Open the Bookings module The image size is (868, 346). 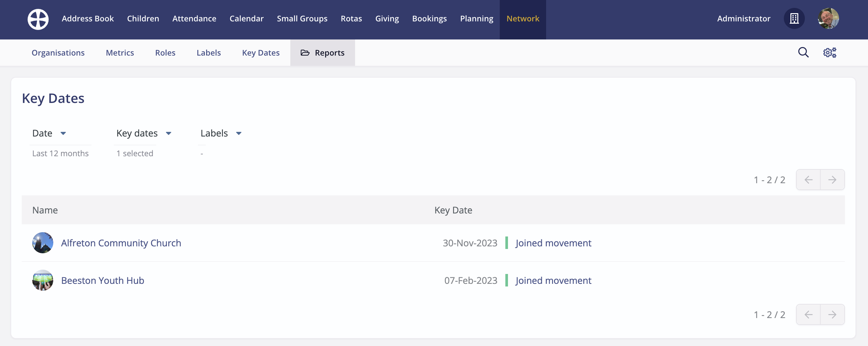tap(429, 18)
